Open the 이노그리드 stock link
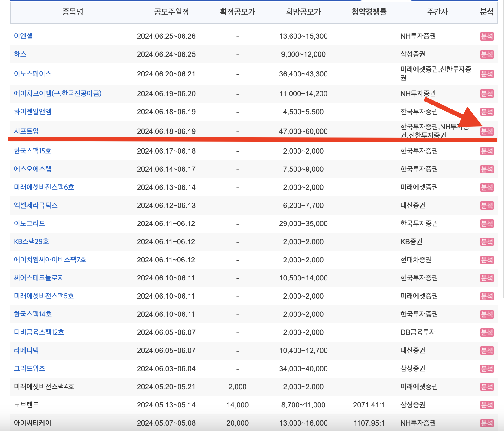Viewport: 504px width, 431px height. [x=29, y=223]
